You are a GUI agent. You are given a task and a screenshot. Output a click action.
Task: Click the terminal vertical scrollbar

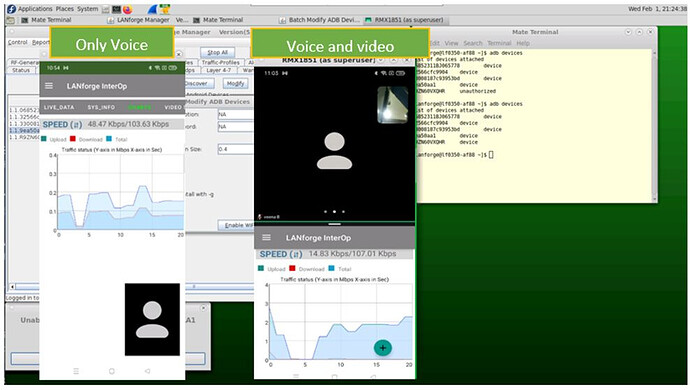point(654,125)
